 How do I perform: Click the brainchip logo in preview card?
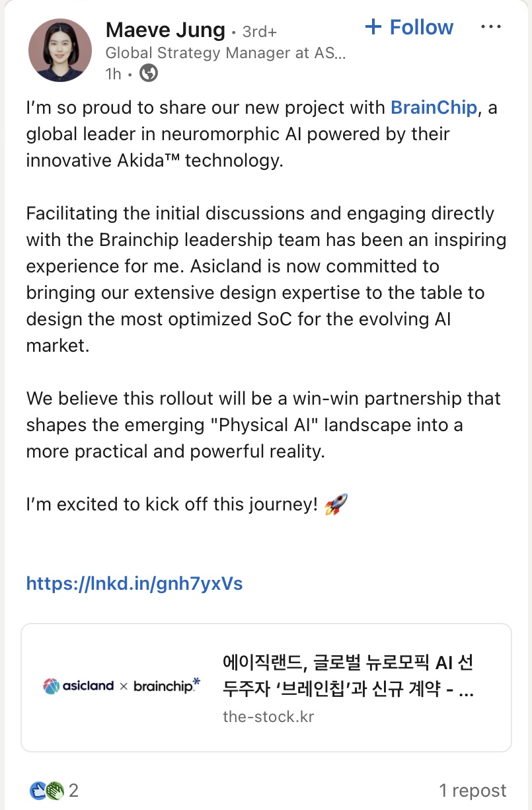click(167, 686)
